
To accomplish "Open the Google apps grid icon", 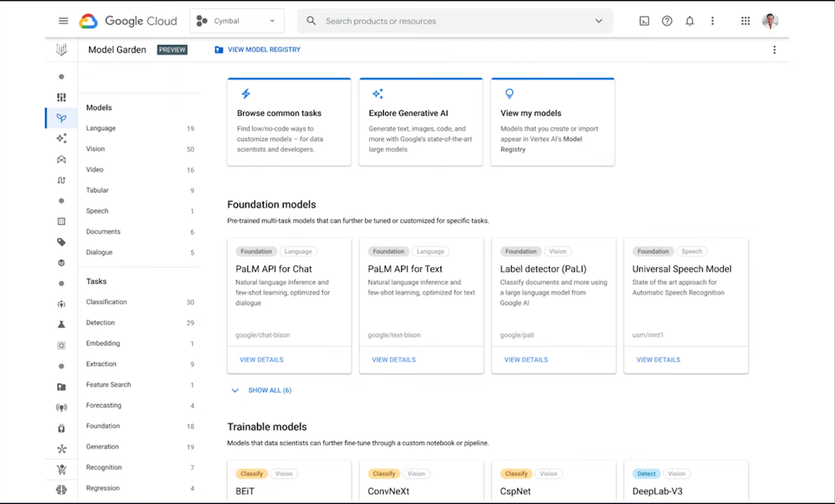I will coord(745,21).
